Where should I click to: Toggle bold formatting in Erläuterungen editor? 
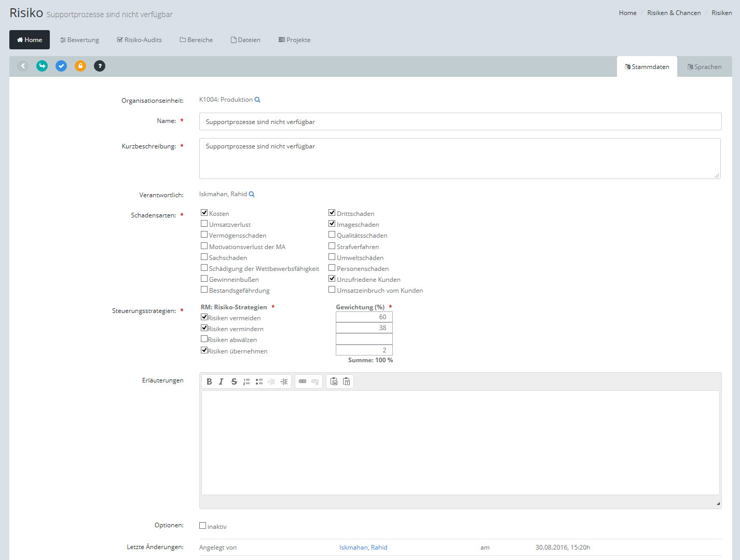pyautogui.click(x=209, y=381)
